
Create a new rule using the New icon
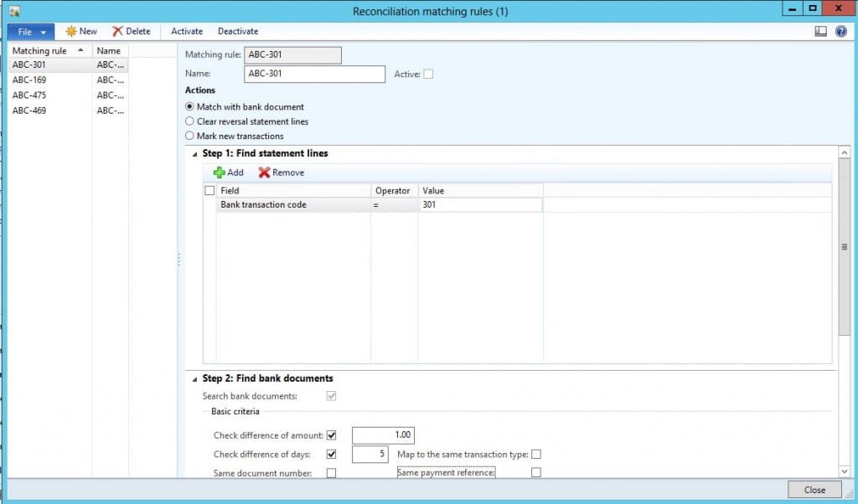point(81,31)
